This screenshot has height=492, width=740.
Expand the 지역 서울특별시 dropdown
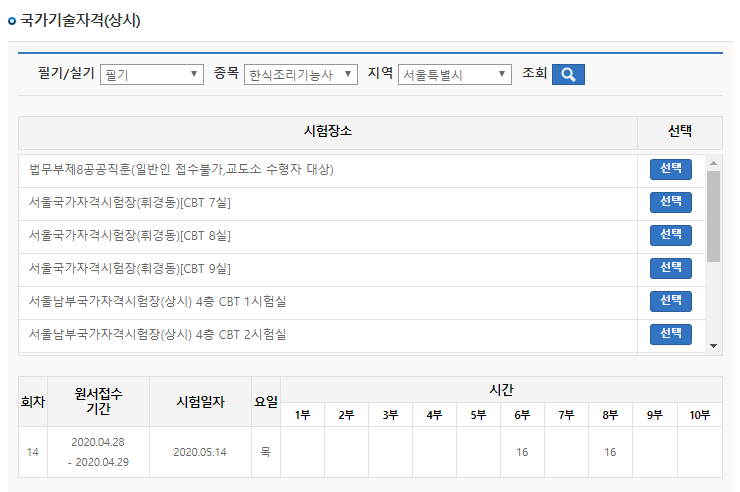455,75
